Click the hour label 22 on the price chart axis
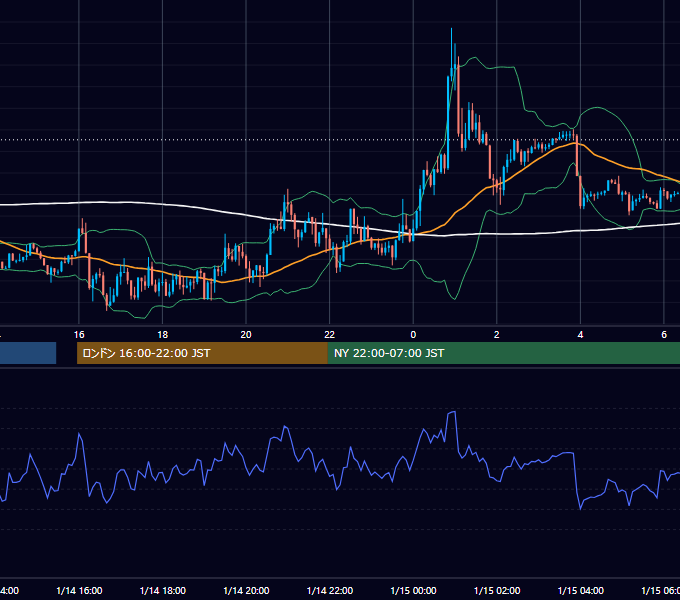 tap(330, 334)
